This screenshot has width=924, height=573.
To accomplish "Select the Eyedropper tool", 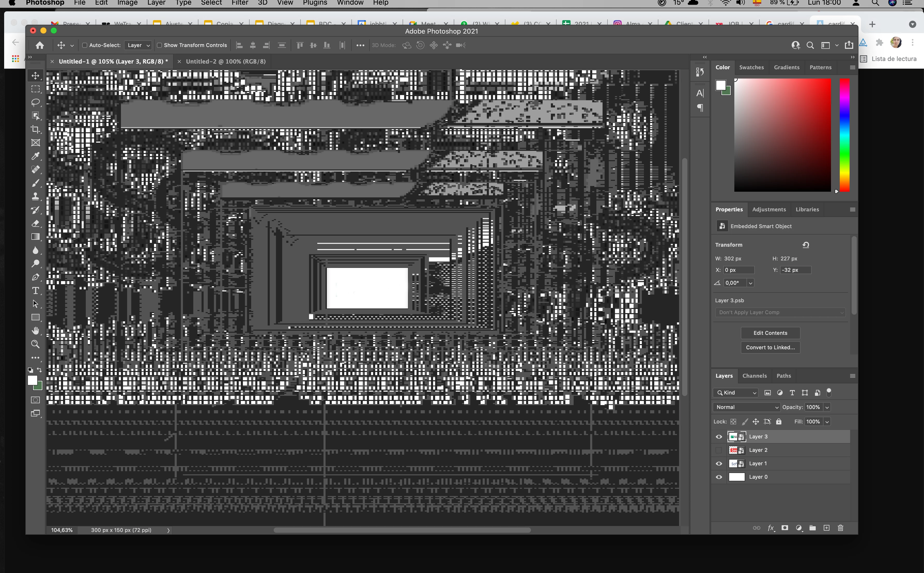I will click(x=35, y=156).
